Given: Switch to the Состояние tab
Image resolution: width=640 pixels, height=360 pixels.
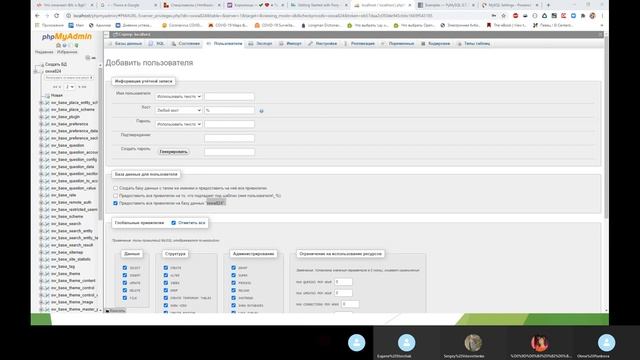Looking at the screenshot, I should click(x=186, y=44).
